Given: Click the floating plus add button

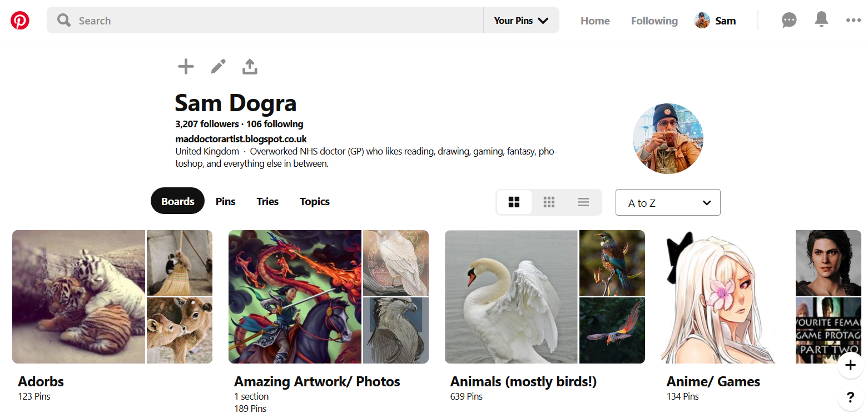Looking at the screenshot, I should pyautogui.click(x=850, y=365).
